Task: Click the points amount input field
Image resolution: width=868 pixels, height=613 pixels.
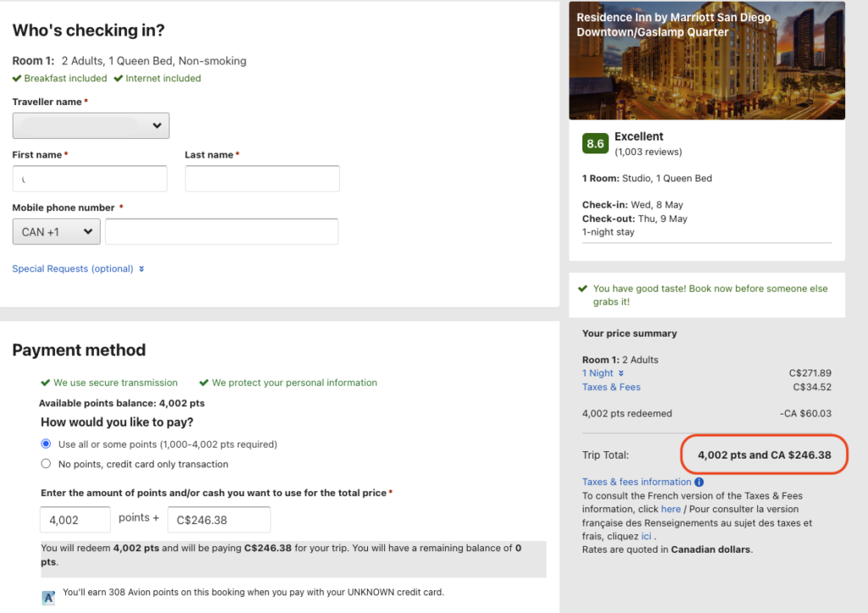Action: 75,519
